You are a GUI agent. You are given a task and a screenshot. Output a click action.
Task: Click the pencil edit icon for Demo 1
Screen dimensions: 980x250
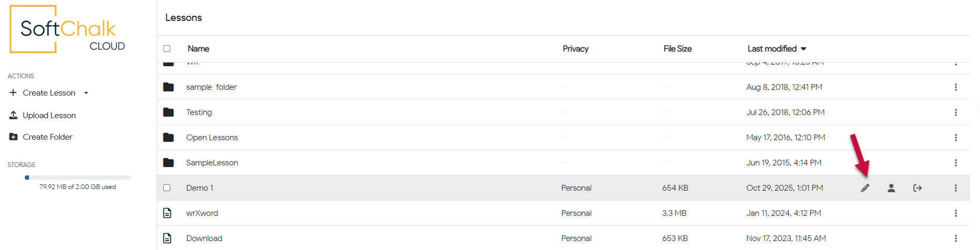coord(865,188)
